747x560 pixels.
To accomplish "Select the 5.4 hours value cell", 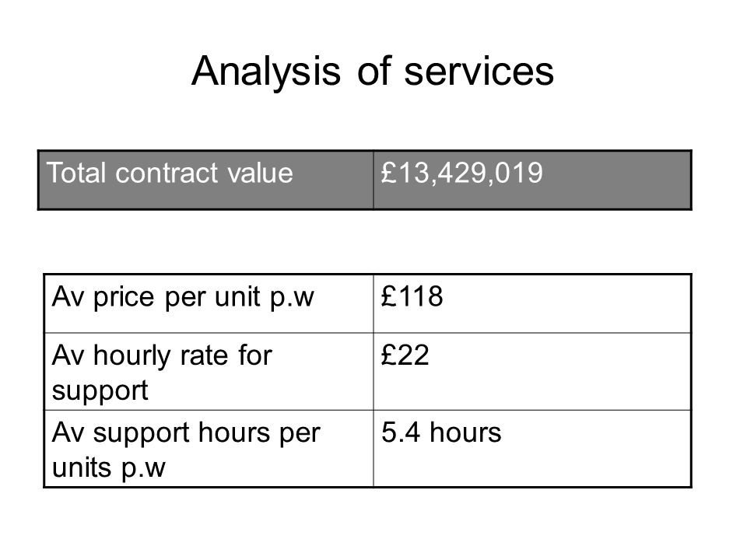I will 532,449.
